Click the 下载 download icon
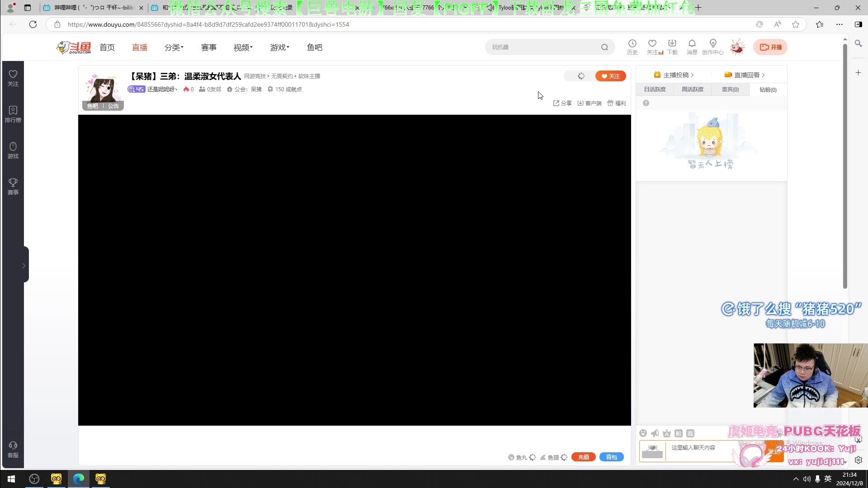 click(672, 47)
